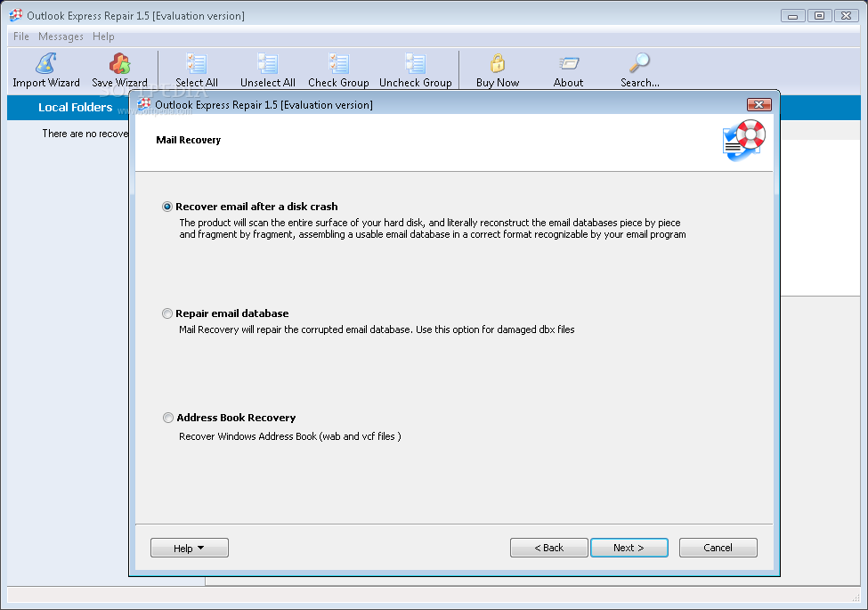Screen dimensions: 868x610
Task: Go to the next wizard step
Action: pyautogui.click(x=629, y=548)
